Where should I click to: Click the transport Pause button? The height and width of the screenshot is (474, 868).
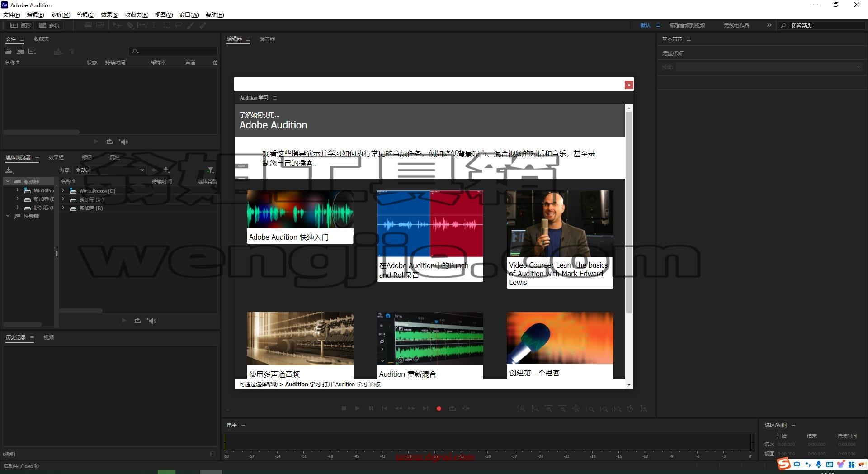[371, 408]
